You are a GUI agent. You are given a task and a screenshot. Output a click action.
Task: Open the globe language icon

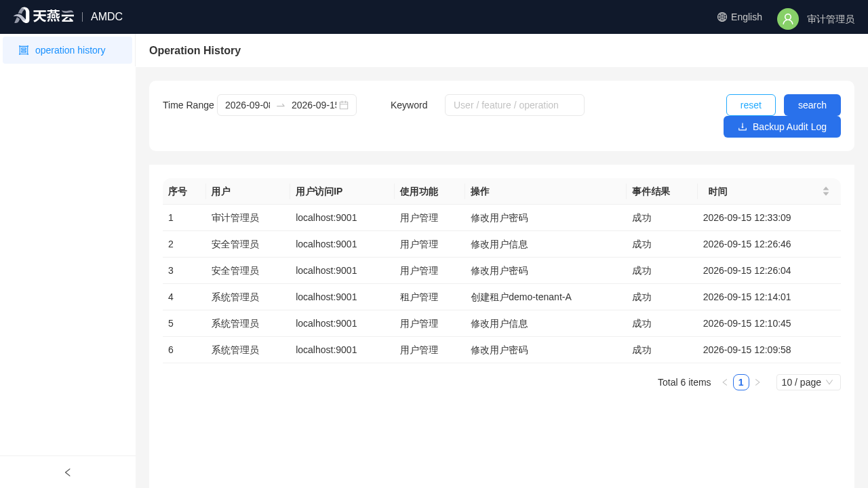pyautogui.click(x=722, y=17)
